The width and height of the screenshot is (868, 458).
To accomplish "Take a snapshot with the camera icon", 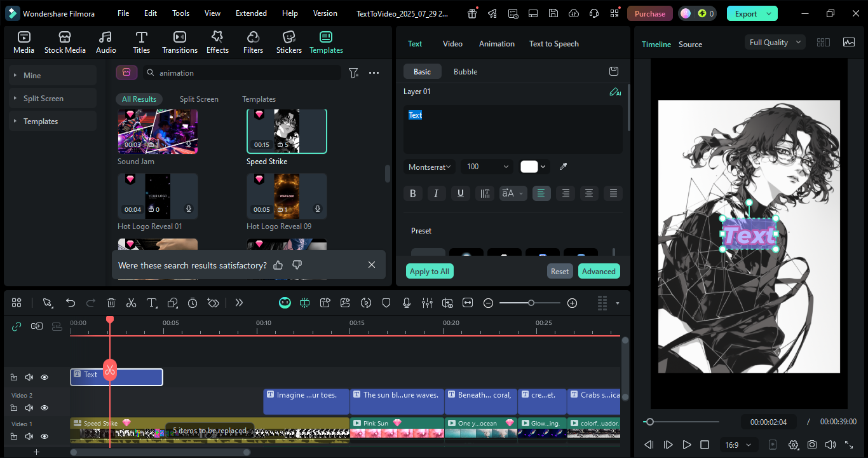I will (812, 445).
